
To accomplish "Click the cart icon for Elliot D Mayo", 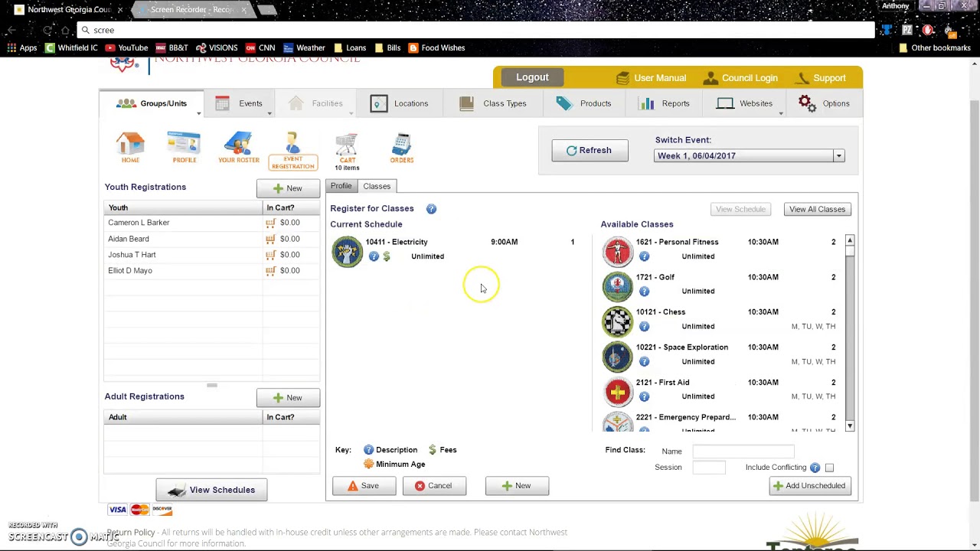I will (270, 271).
